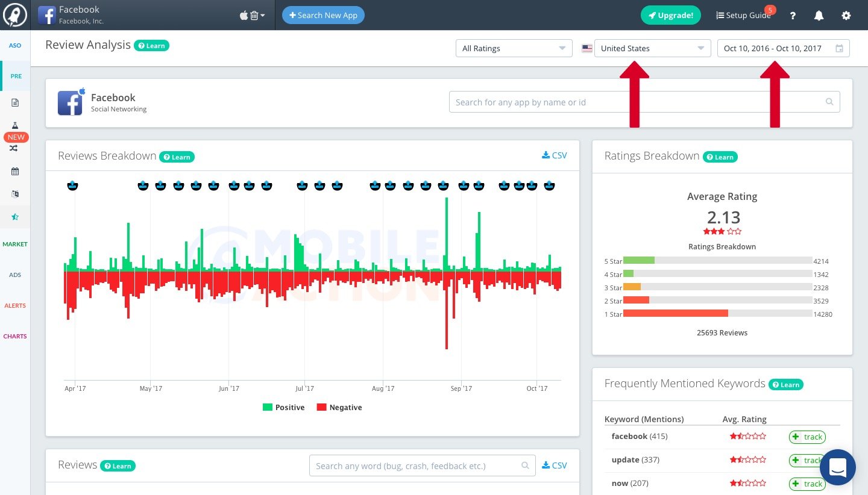Click the 2 Star rating bar
This screenshot has width=868, height=495.
[636, 300]
